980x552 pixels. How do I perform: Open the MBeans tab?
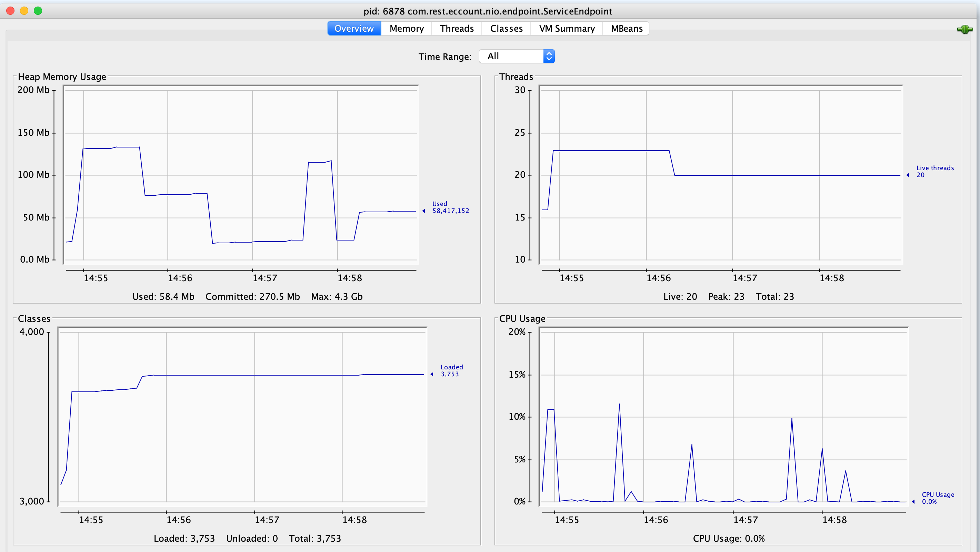pyautogui.click(x=626, y=29)
